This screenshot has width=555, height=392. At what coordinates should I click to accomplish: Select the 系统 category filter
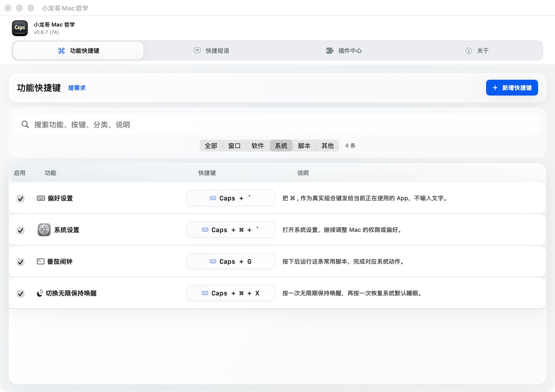(x=281, y=146)
